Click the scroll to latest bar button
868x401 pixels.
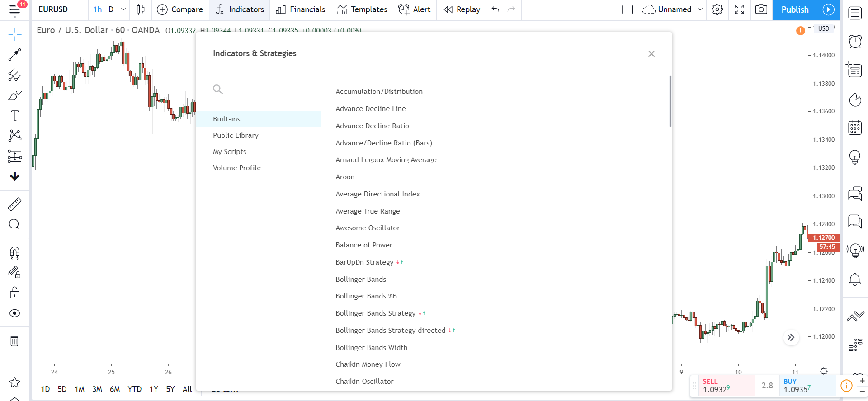pos(791,337)
